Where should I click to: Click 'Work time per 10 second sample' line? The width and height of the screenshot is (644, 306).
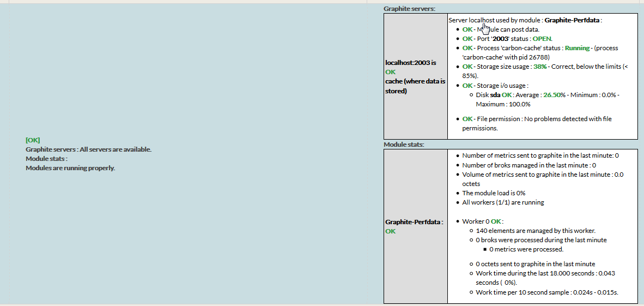[547, 292]
